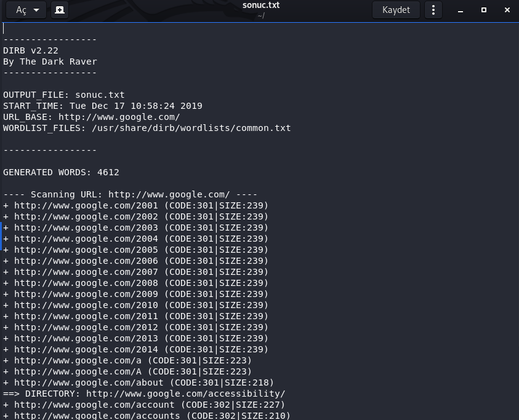Click the uppercase google.com/A result line
This screenshot has width=519, height=420.
click(x=127, y=371)
